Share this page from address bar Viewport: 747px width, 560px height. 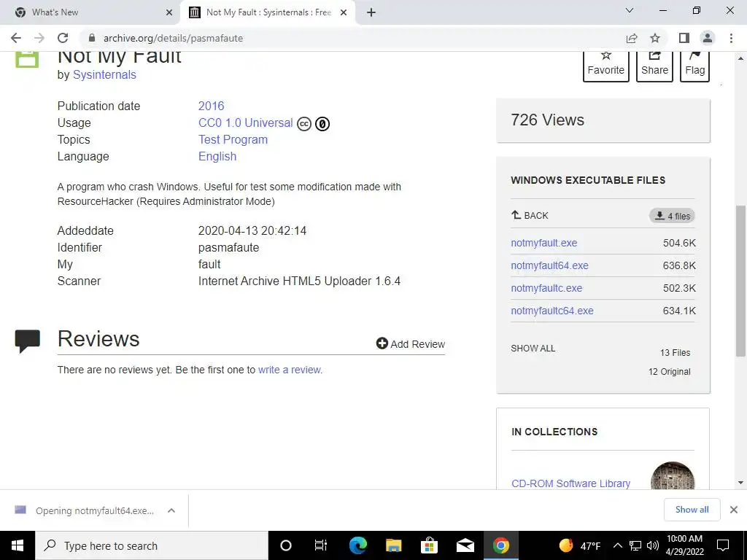coord(632,38)
